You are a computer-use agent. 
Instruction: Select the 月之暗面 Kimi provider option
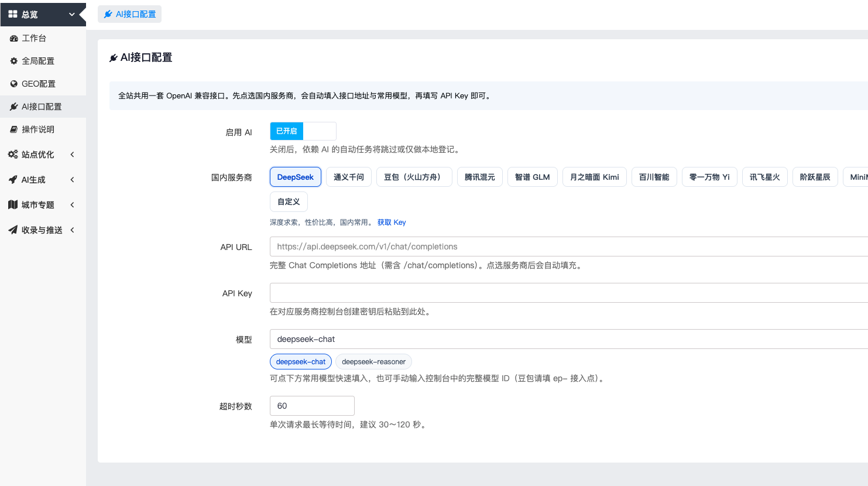click(595, 177)
